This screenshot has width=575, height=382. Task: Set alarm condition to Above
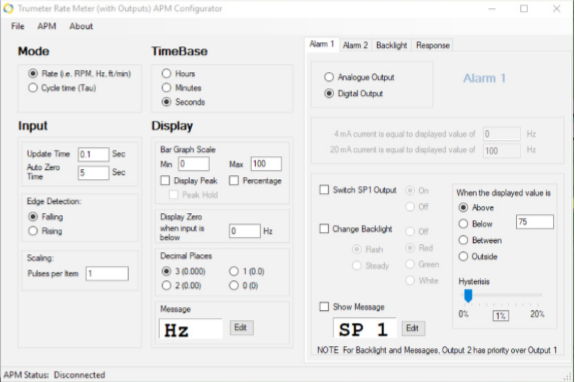(464, 207)
